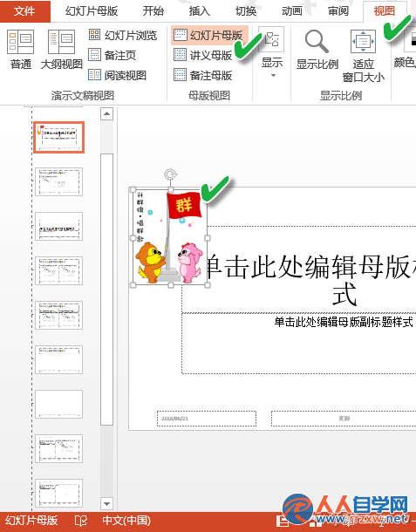The width and height of the screenshot is (416, 532).
Task: Click the 显示比例 magnifier icon
Action: 317,42
